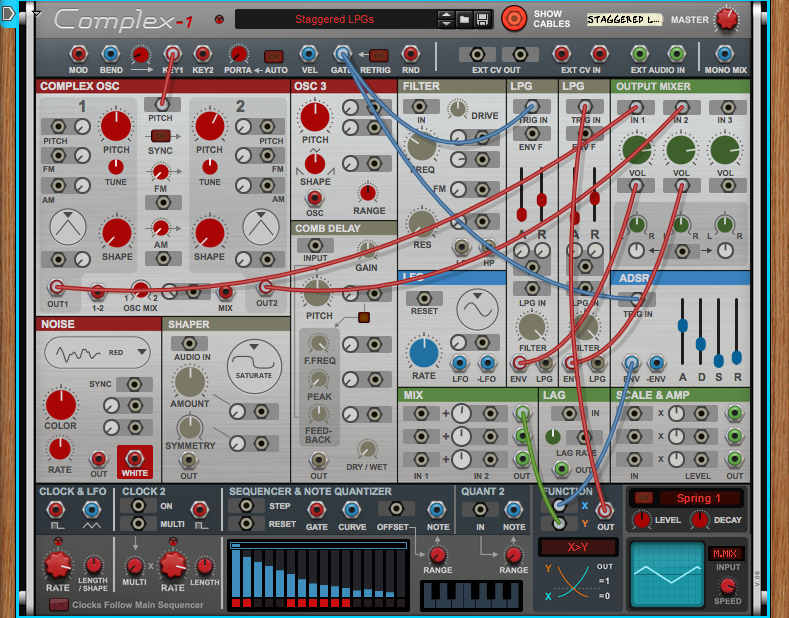This screenshot has height=618, width=789.
Task: Toggle the AUTO portamento switch
Action: [x=273, y=55]
